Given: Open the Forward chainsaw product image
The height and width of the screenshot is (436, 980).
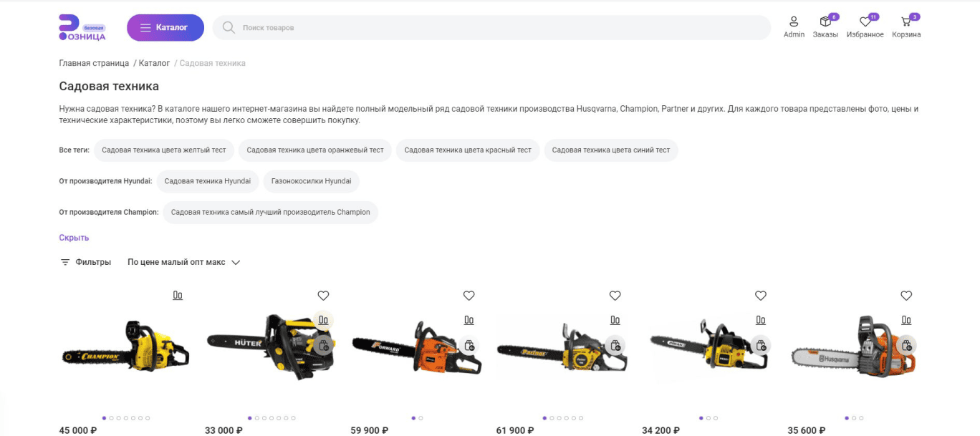Looking at the screenshot, I should pyautogui.click(x=417, y=347).
